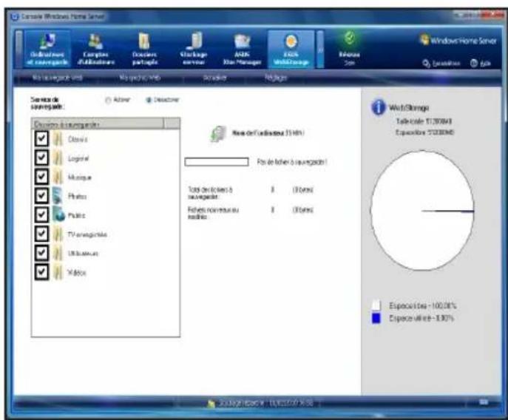This screenshot has width=508, height=420.
Task: Select the Vidéos folder name
Action: 77,273
